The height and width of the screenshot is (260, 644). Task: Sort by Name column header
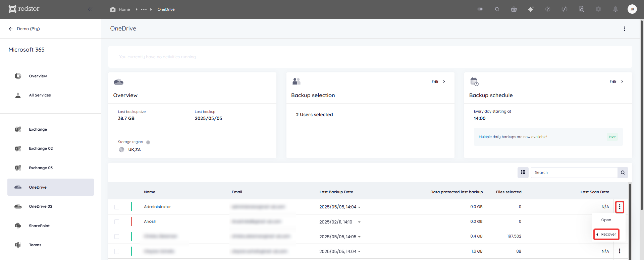[150, 192]
